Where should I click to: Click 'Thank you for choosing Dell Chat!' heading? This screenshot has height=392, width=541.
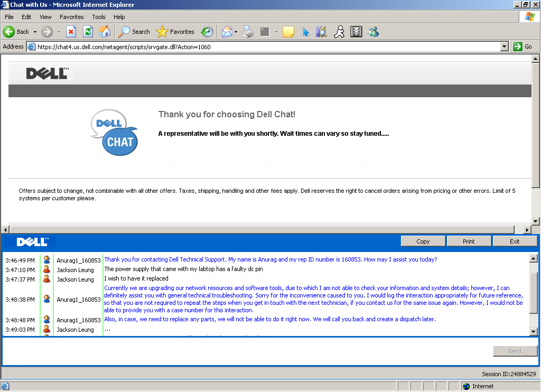(x=227, y=114)
